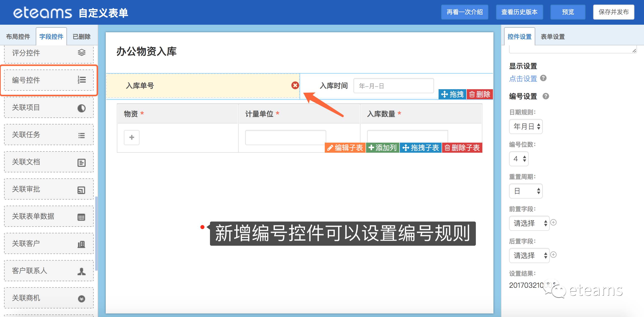Click the plus button under 物资 column
The image size is (644, 317).
(x=131, y=137)
